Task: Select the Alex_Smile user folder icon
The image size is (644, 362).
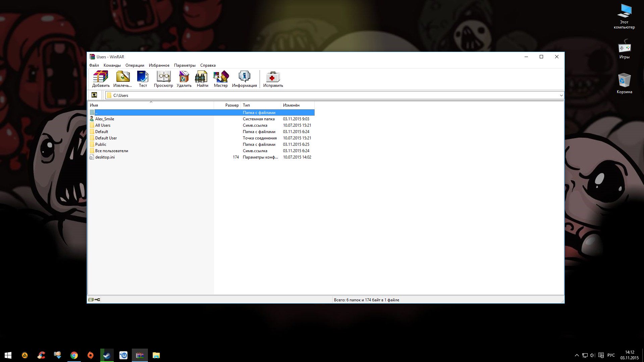Action: [x=92, y=119]
